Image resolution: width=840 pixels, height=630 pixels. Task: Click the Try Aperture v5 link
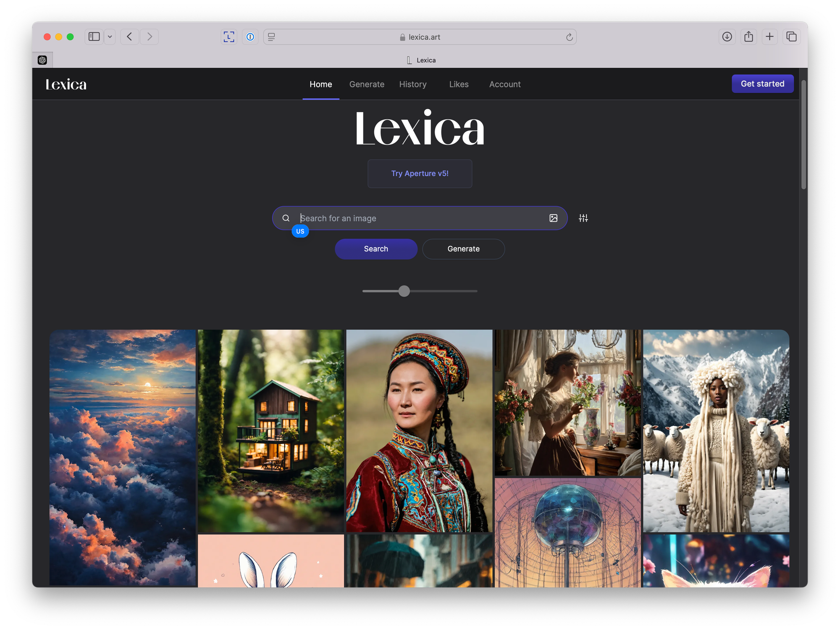click(x=420, y=173)
